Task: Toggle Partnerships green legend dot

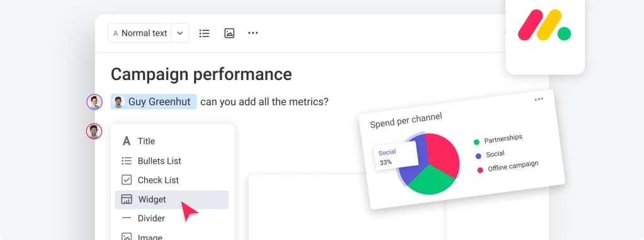Action: (477, 142)
